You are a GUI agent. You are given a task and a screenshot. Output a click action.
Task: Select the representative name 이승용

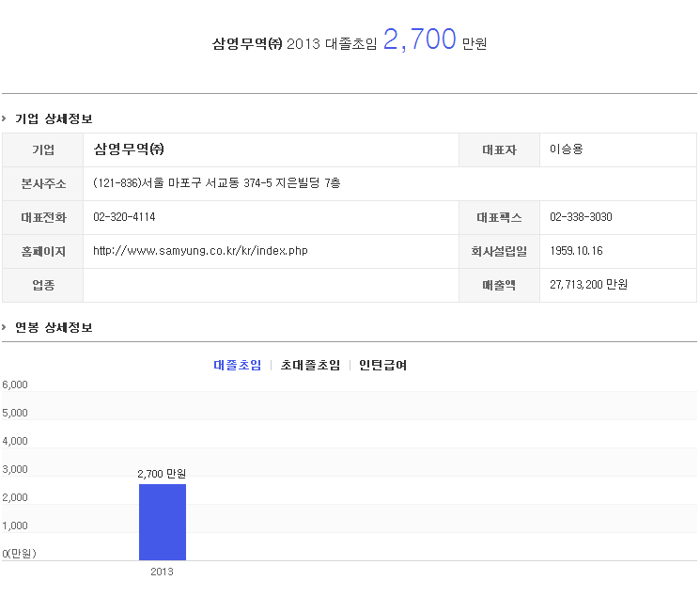coord(566,149)
